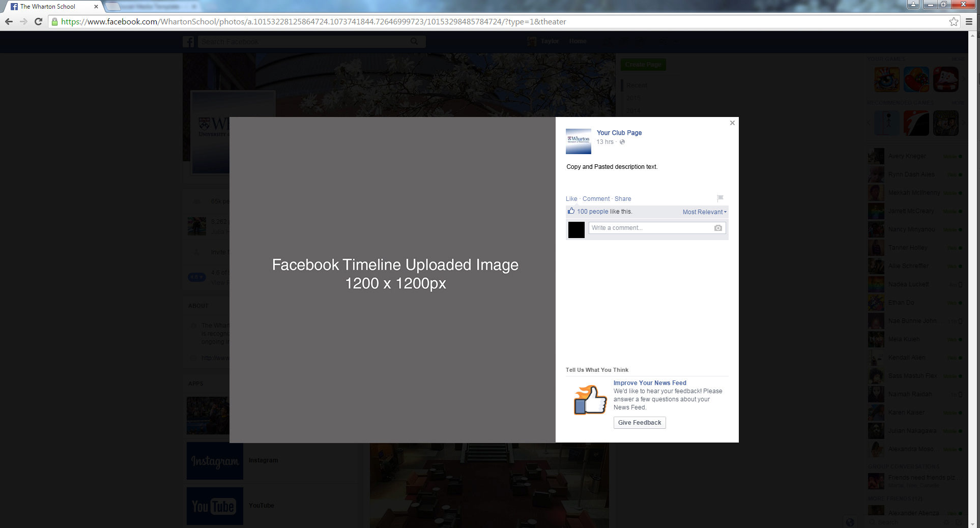The image size is (980, 528).
Task: Click the Recent item in the timeline navigator
Action: click(637, 85)
